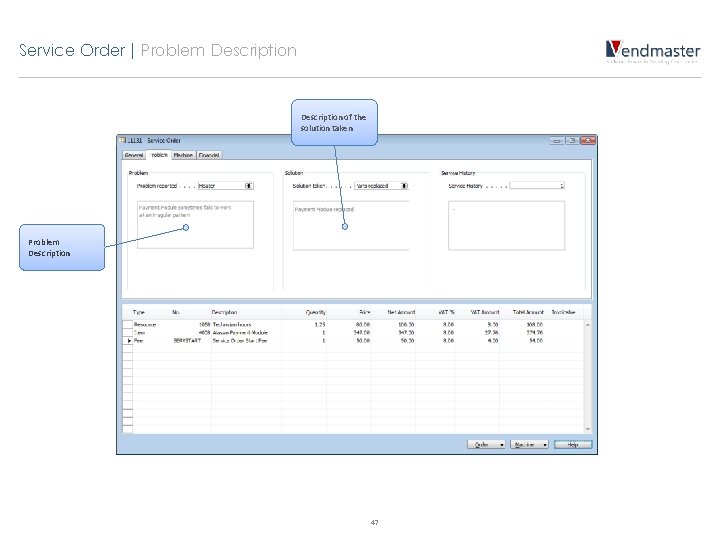This screenshot has width=720, height=540.
Task: Click the VAT % column header
Action: pyautogui.click(x=446, y=312)
